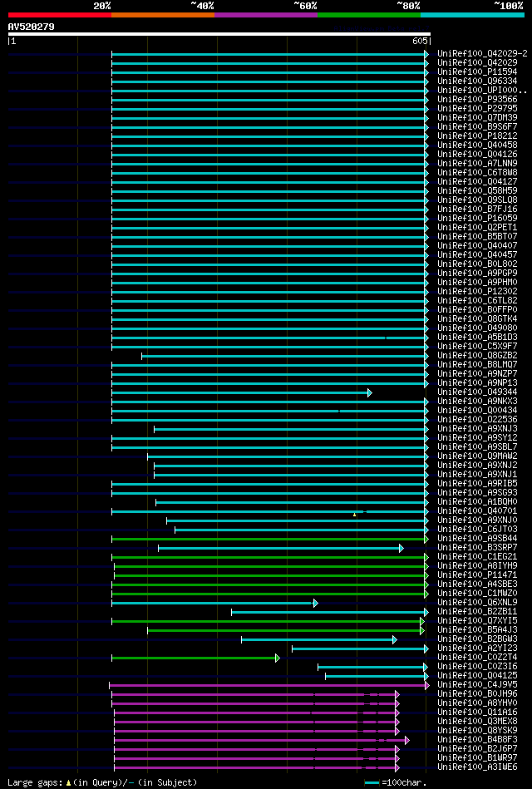532x789 pixels.
Task: Open hit UniRef100_Q8GZB2
Action: click(477, 356)
